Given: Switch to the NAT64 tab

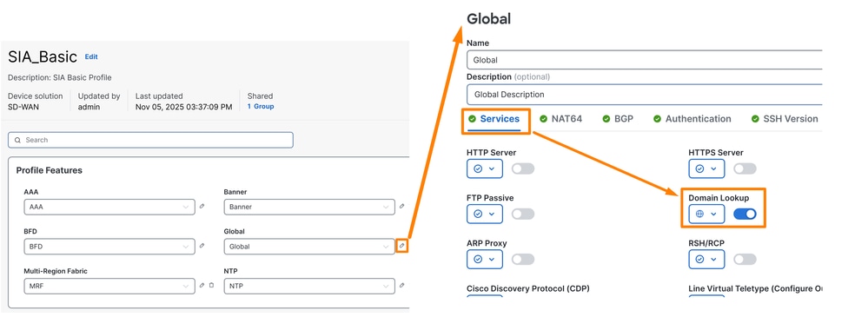Looking at the screenshot, I should click(560, 118).
